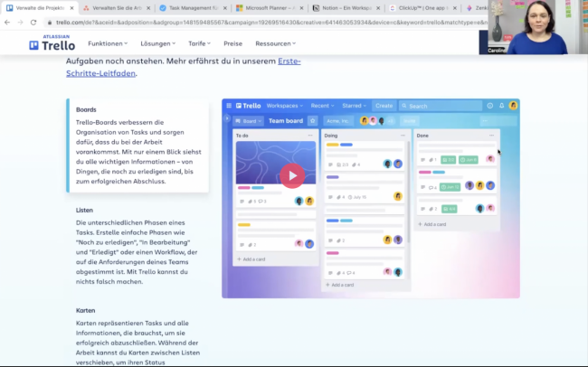
Task: Play the Trello board demo video
Action: point(292,175)
